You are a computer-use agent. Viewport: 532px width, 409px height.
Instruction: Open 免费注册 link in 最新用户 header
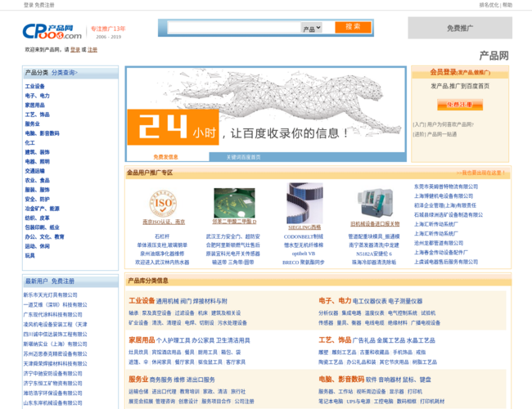point(63,281)
